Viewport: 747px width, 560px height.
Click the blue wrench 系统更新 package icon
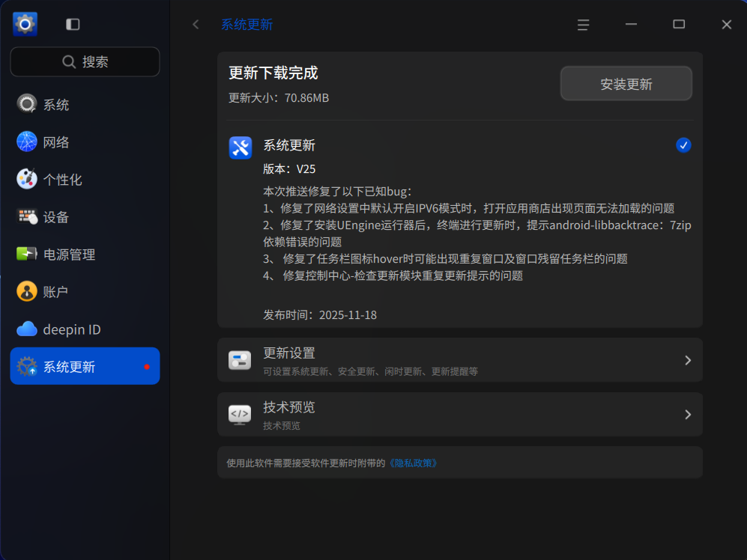coord(241,147)
